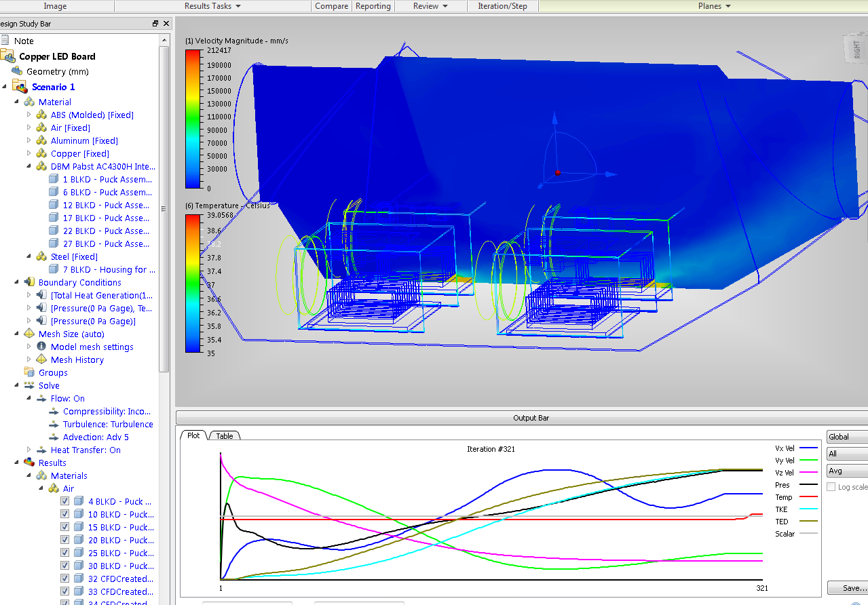Uncheck the 32 CFDCreated result item

point(64,578)
